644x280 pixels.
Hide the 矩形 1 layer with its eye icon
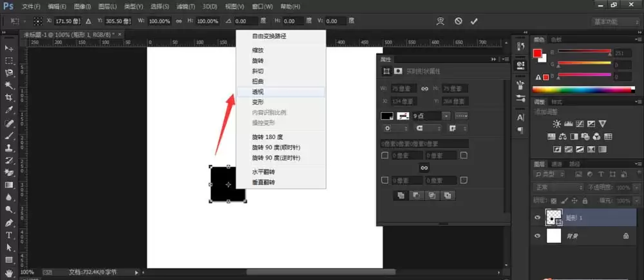pyautogui.click(x=537, y=218)
